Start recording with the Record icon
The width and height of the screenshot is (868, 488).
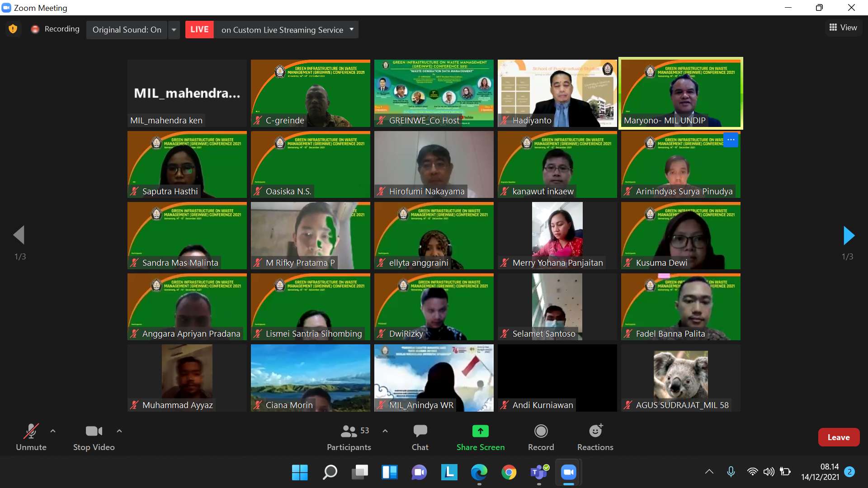pyautogui.click(x=541, y=432)
